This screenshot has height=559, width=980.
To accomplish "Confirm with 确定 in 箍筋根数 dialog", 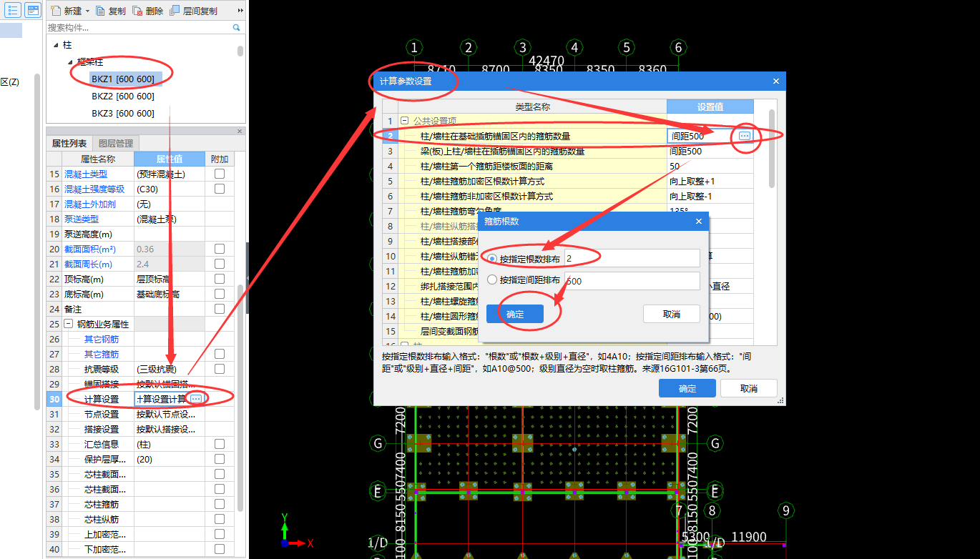I will (515, 314).
